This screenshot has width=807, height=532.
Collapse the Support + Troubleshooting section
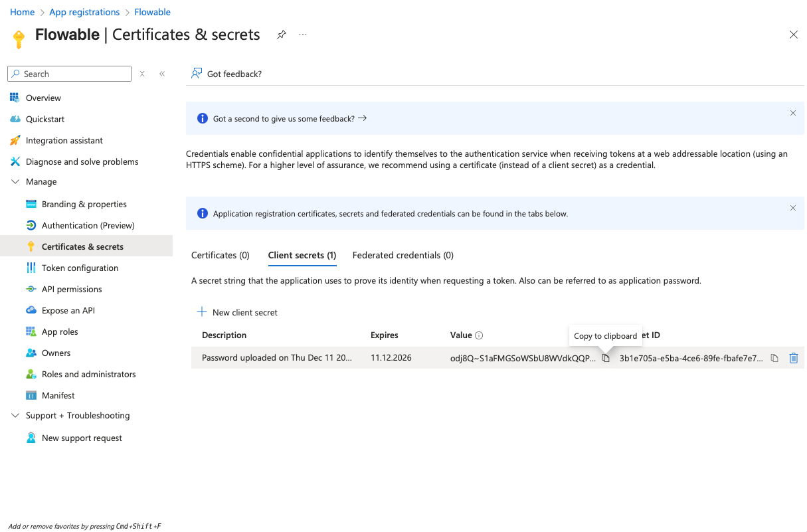(16, 415)
